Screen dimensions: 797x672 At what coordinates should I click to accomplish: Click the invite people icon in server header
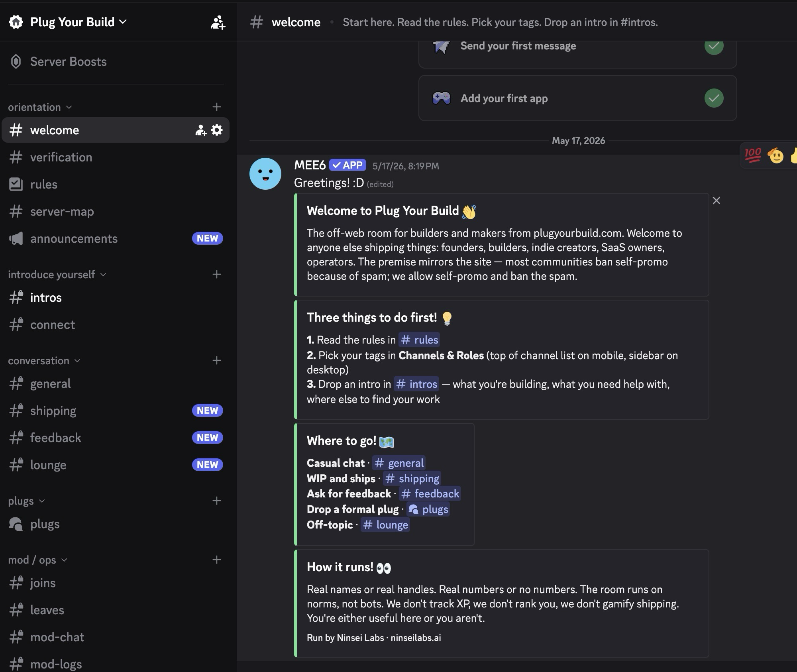(x=218, y=22)
